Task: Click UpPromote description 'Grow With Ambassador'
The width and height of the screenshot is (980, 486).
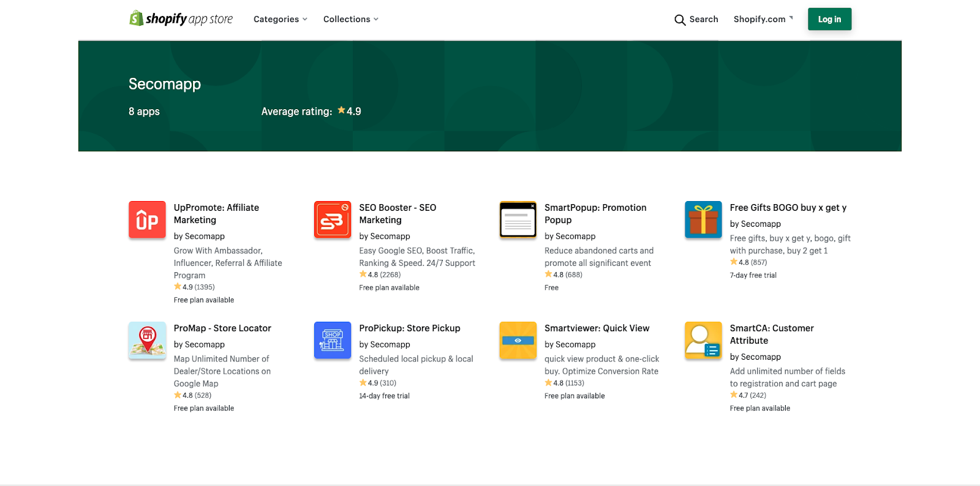Action: (228, 263)
